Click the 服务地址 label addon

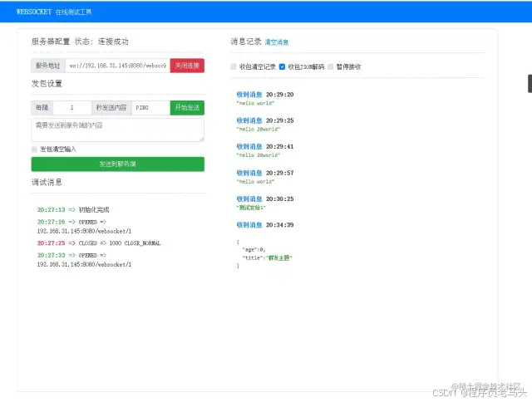coord(47,65)
